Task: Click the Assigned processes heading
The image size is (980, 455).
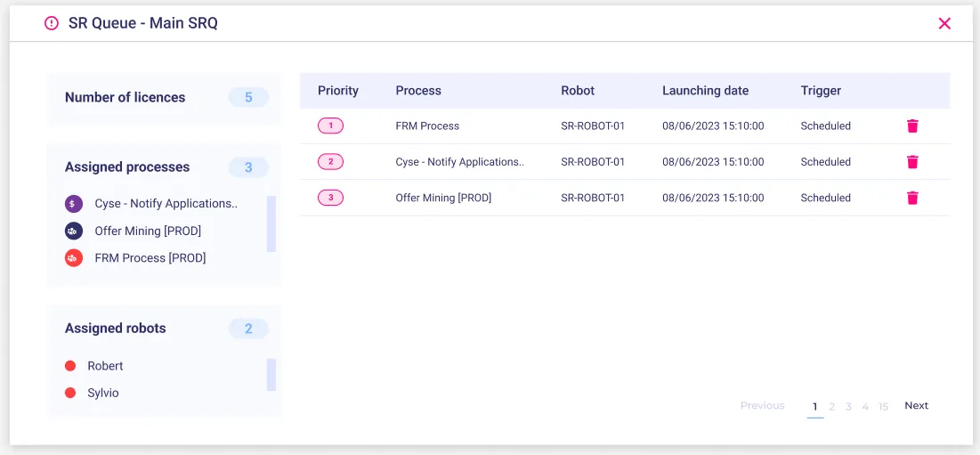Action: pos(127,167)
